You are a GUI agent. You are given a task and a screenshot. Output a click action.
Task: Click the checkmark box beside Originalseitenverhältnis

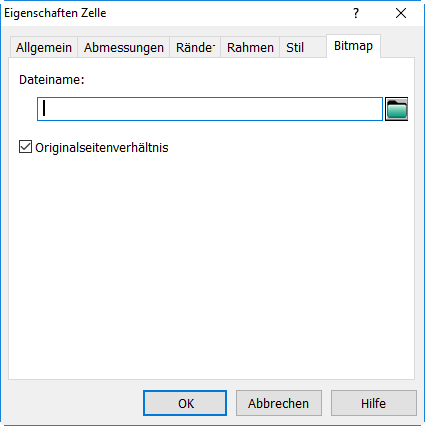point(25,147)
